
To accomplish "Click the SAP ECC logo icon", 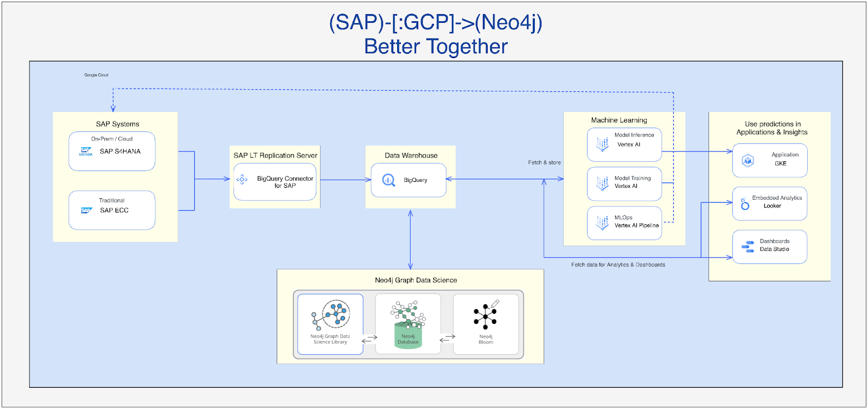I will click(x=87, y=210).
